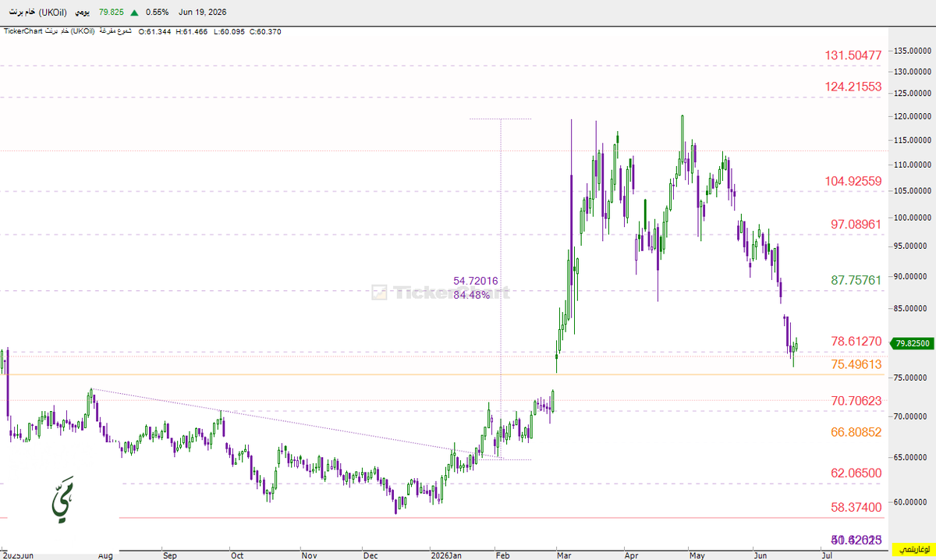Select the green 87.75761 level label
Image resolution: width=936 pixels, height=560 pixels.
tap(856, 279)
